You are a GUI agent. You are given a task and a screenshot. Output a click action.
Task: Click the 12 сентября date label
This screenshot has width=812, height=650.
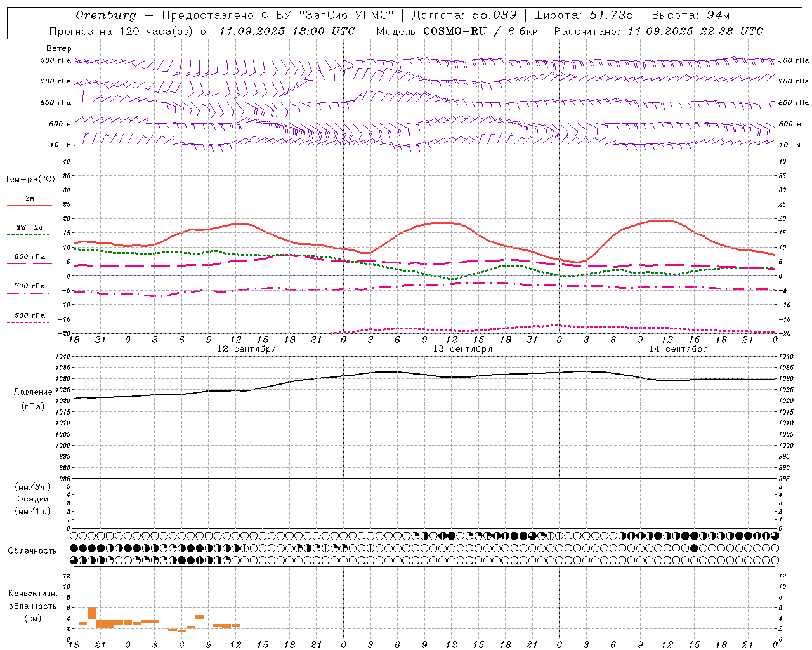[247, 349]
